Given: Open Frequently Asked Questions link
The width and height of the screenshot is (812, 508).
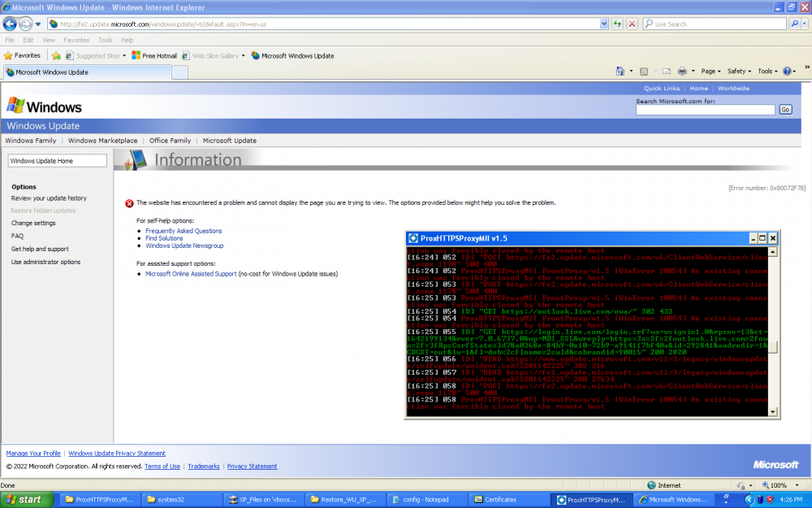Looking at the screenshot, I should point(183,230).
